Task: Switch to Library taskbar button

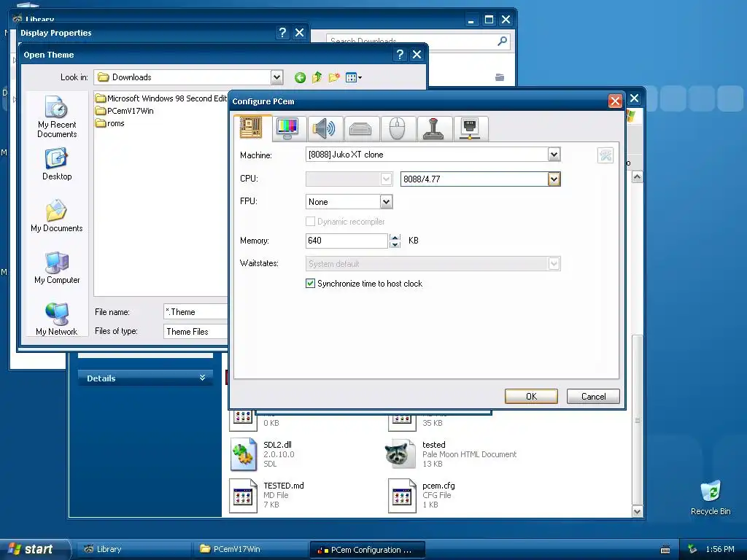Action: (133, 549)
